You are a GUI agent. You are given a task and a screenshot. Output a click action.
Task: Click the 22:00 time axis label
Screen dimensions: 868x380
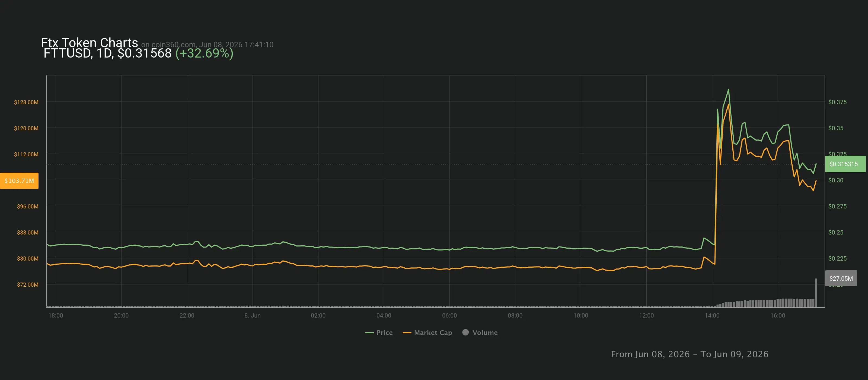(187, 315)
